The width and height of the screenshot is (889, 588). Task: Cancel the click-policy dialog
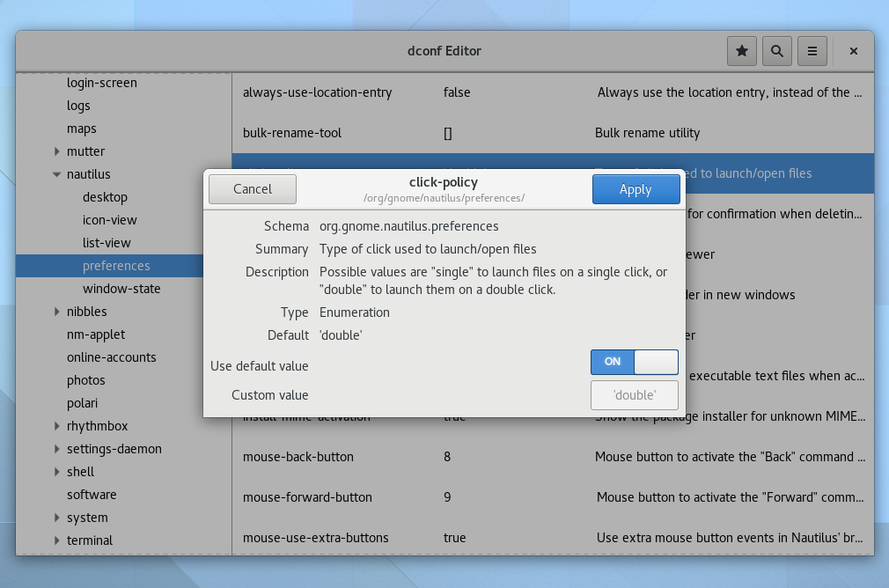click(253, 189)
